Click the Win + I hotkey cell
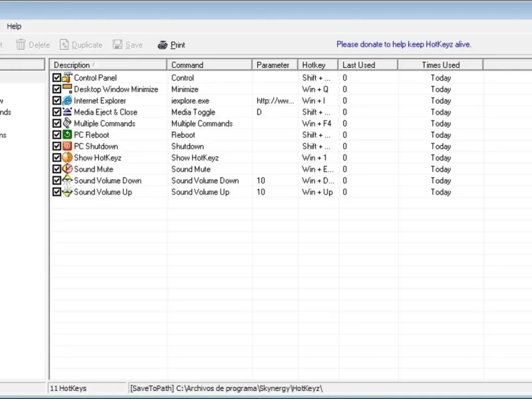Image resolution: width=532 pixels, height=399 pixels. [313, 101]
